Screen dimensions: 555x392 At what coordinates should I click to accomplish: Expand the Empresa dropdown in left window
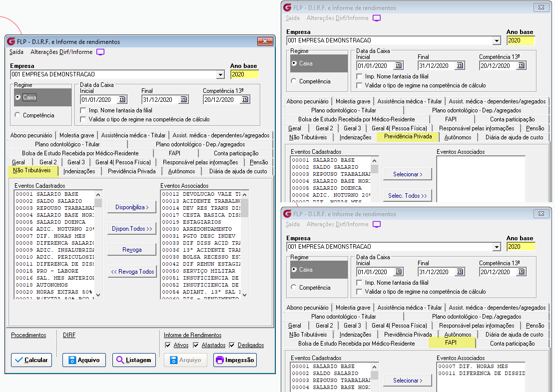pyautogui.click(x=220, y=74)
